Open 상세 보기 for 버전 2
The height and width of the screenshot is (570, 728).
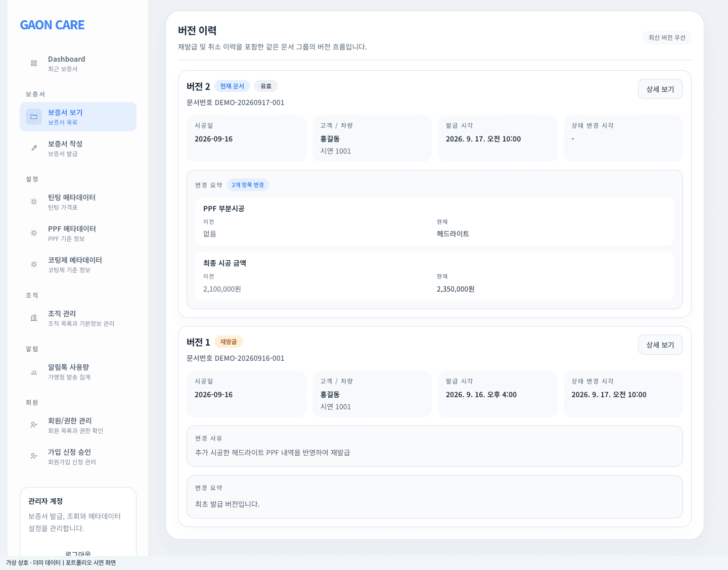click(x=660, y=89)
